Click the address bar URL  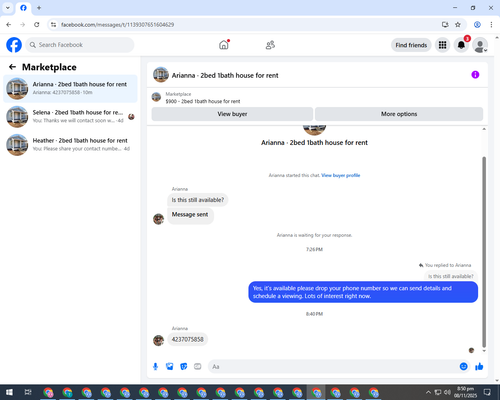(117, 25)
